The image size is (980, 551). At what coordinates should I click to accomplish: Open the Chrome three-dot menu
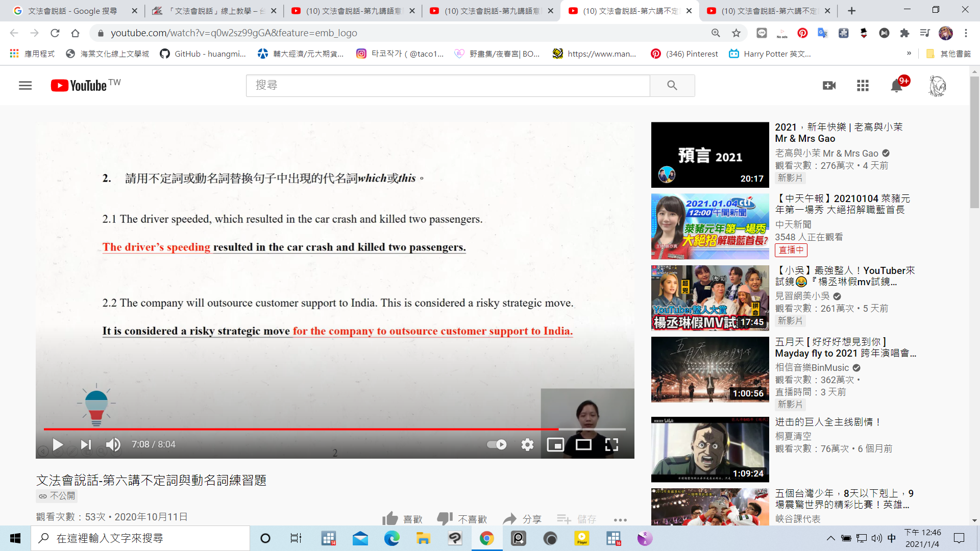point(966,33)
